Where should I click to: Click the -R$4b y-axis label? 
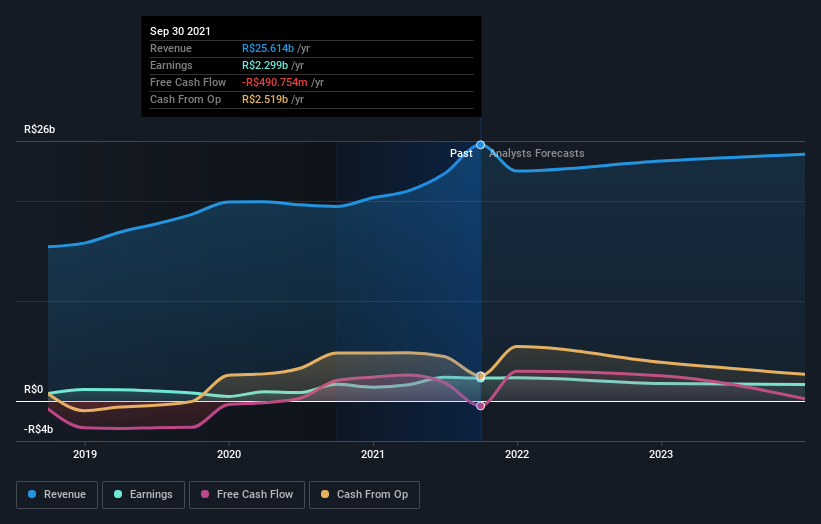pos(38,429)
